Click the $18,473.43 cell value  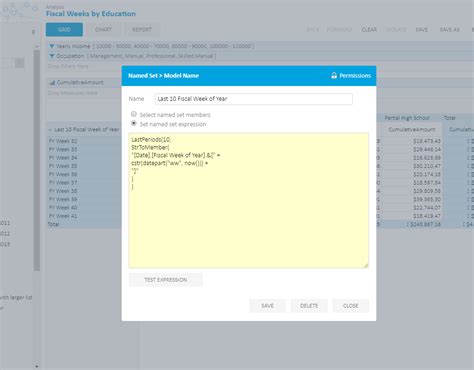point(427,141)
